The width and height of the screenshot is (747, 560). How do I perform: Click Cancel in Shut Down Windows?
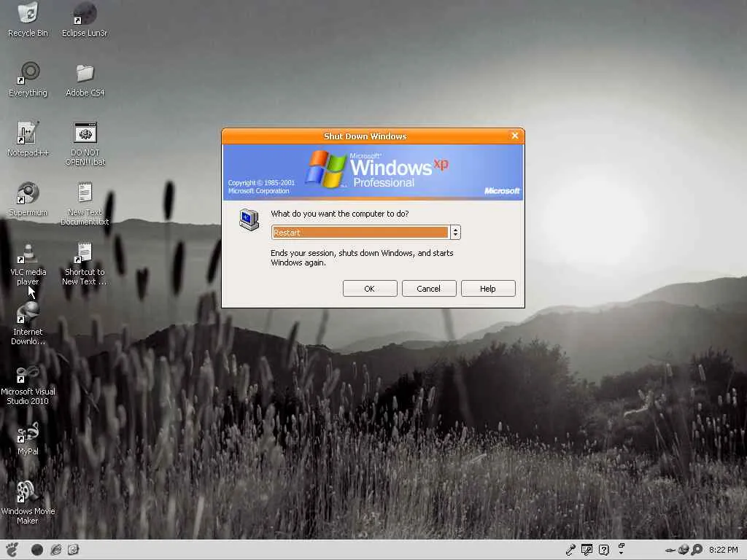[x=429, y=289]
